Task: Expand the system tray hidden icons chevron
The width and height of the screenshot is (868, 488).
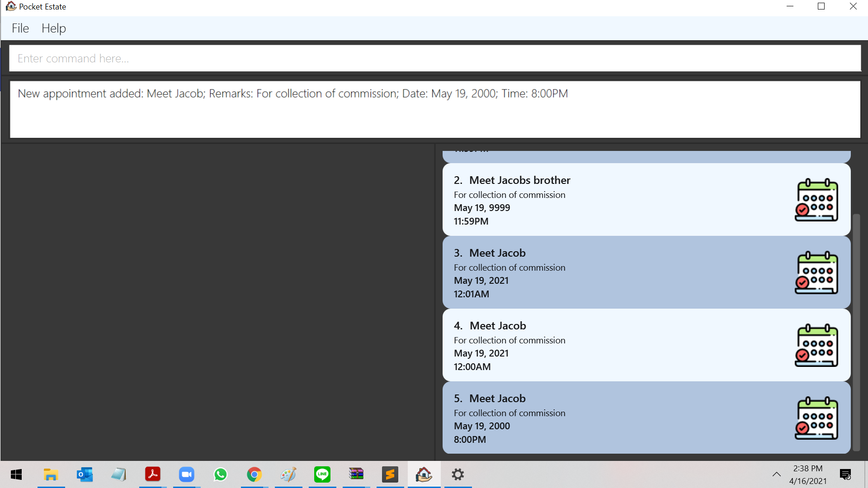Action: [x=776, y=474]
